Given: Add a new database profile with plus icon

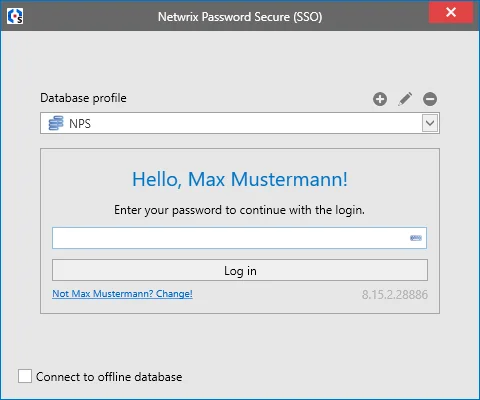Looking at the screenshot, I should coord(380,99).
